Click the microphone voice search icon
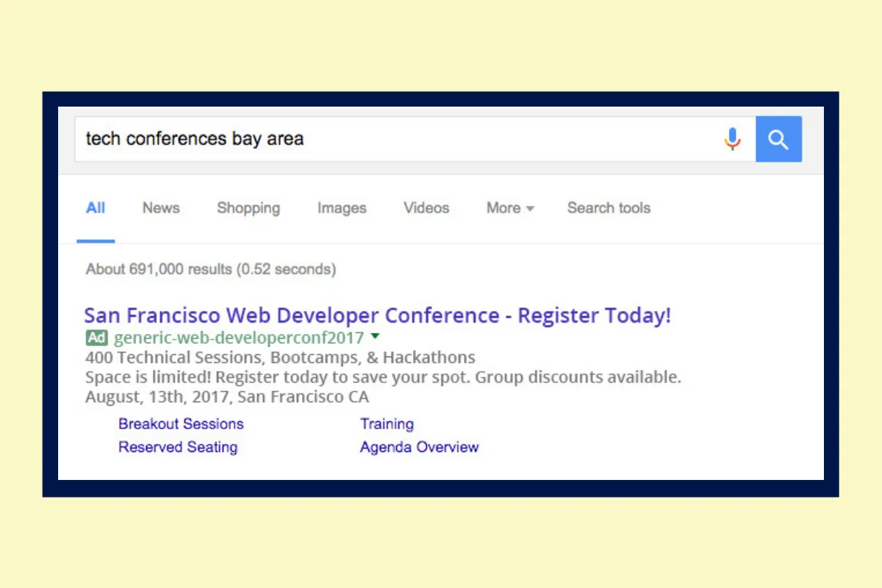The width and height of the screenshot is (882, 588). point(732,139)
